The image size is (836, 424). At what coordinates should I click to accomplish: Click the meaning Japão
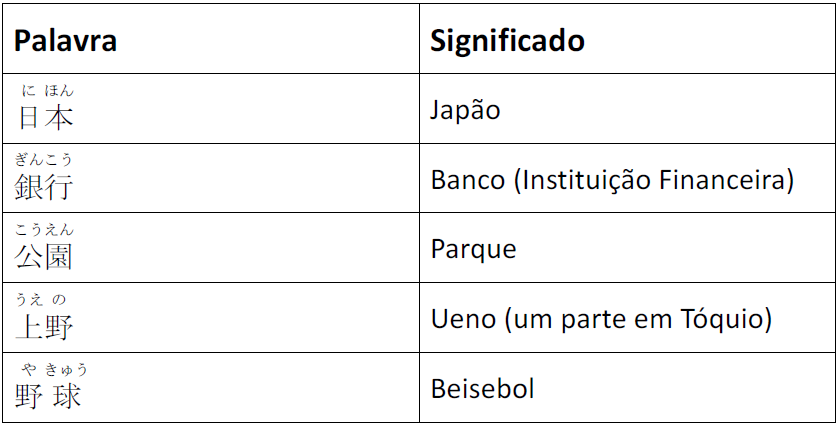click(x=465, y=109)
